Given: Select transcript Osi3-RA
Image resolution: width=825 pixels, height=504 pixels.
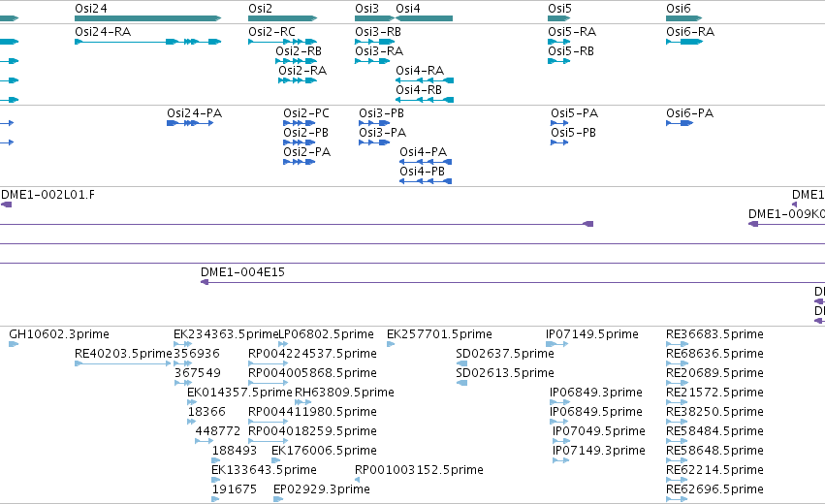Looking at the screenshot, I should (372, 61).
